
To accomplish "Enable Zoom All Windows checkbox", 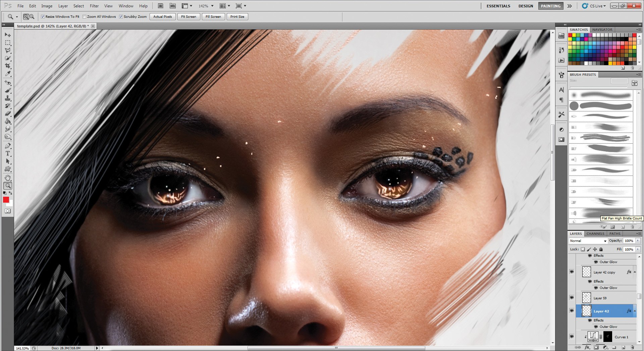I will 85,16.
